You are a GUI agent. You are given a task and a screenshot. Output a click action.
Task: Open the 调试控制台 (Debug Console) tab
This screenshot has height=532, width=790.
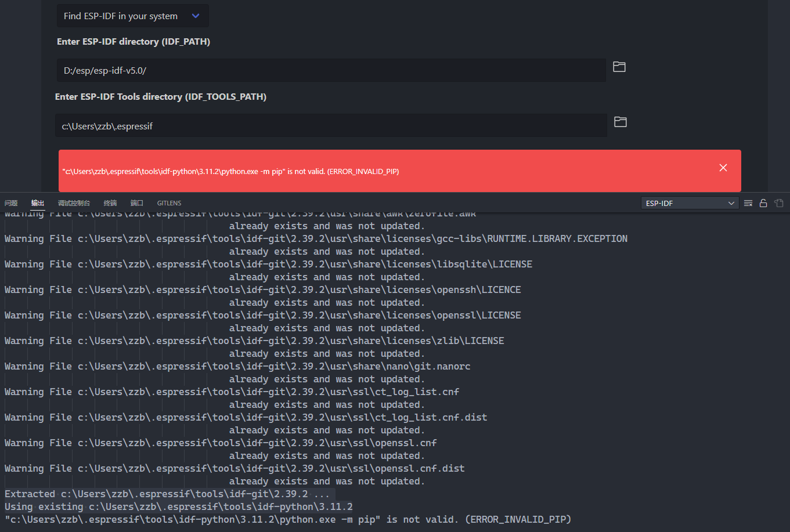(74, 203)
